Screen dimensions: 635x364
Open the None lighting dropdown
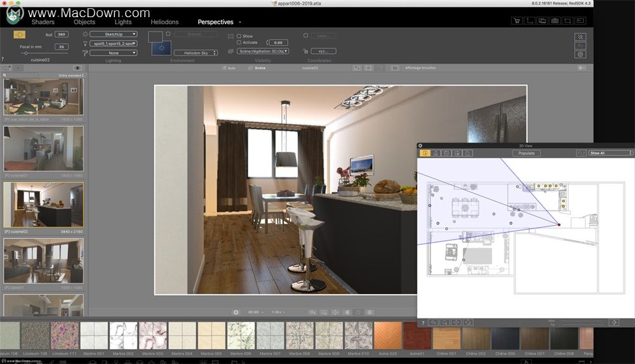pos(114,53)
